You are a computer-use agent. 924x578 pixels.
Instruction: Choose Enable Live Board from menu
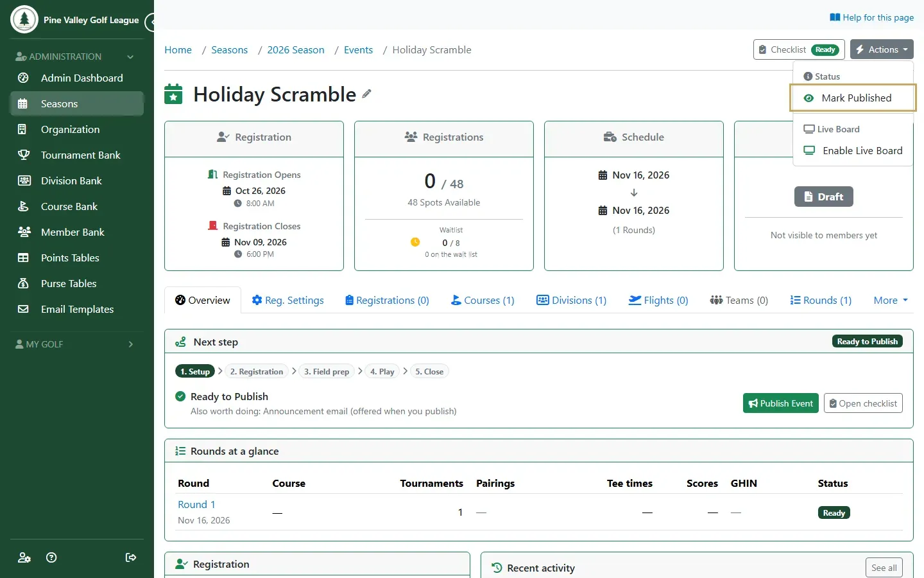(x=853, y=150)
